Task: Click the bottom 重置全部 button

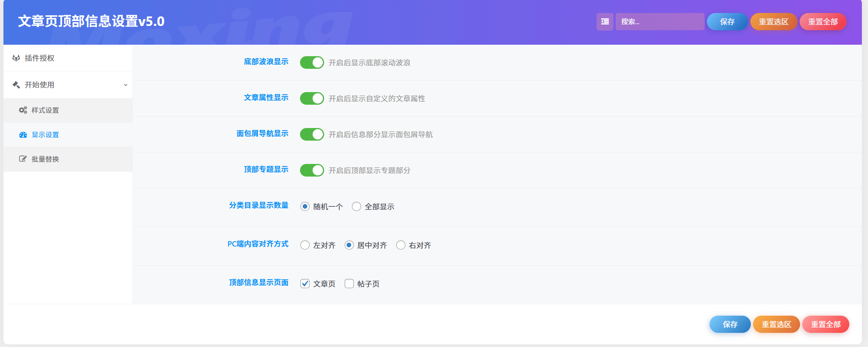Action: point(825,324)
